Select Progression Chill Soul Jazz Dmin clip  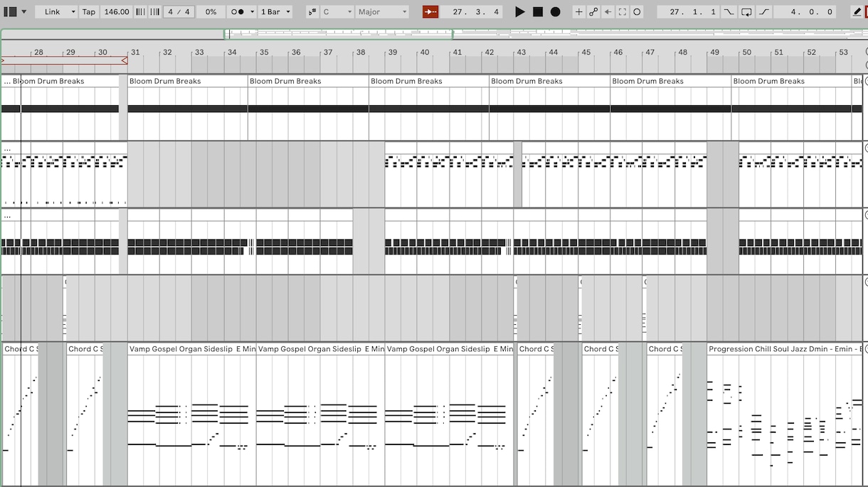pos(785,349)
